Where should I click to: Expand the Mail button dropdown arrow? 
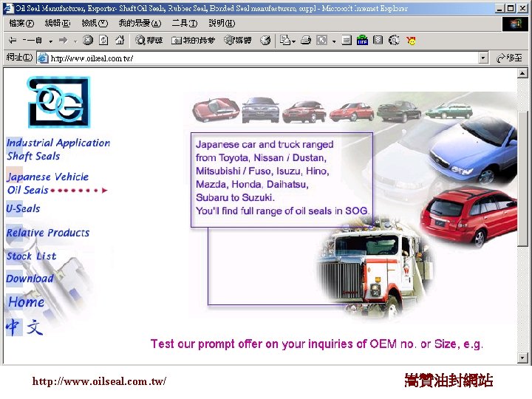(293, 41)
